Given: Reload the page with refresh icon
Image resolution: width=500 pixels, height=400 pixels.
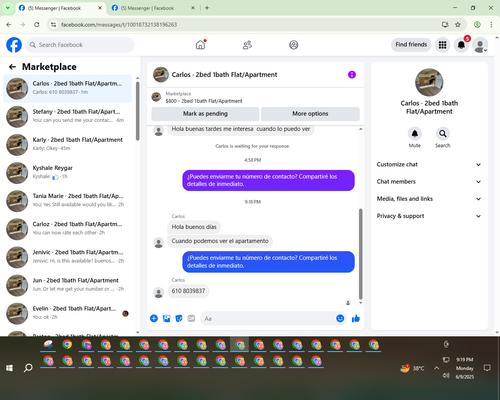Looking at the screenshot, I should click(37, 25).
